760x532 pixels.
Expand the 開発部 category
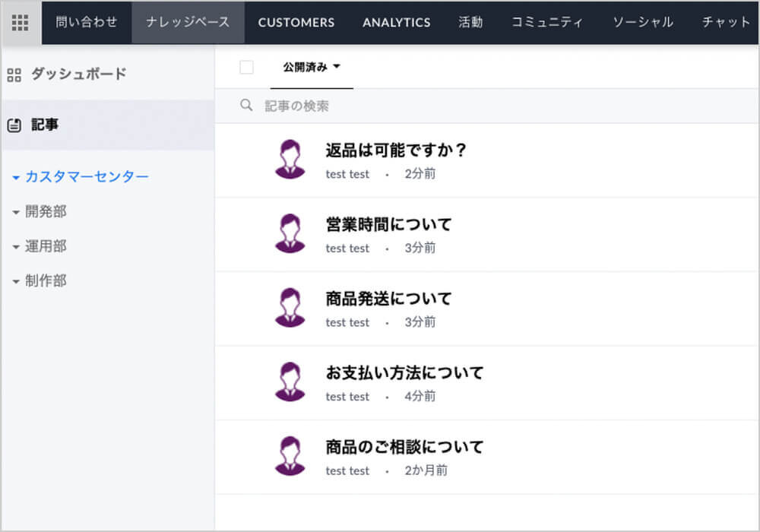(x=16, y=212)
